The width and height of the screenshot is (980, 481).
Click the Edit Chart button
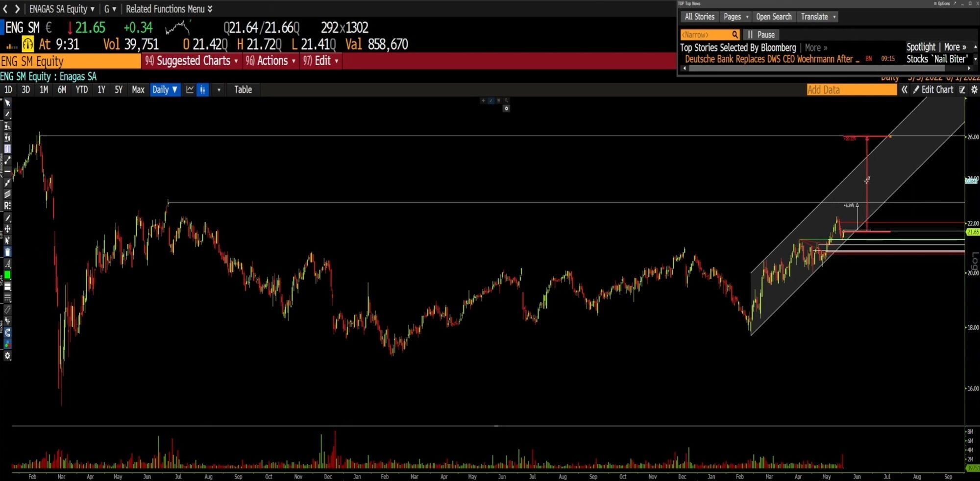(x=933, y=90)
